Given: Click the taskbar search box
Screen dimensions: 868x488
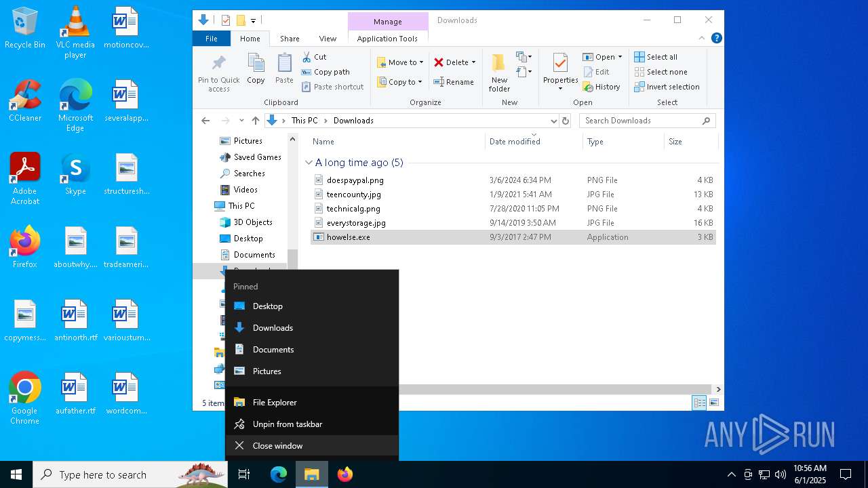Looking at the screenshot, I should tap(132, 474).
